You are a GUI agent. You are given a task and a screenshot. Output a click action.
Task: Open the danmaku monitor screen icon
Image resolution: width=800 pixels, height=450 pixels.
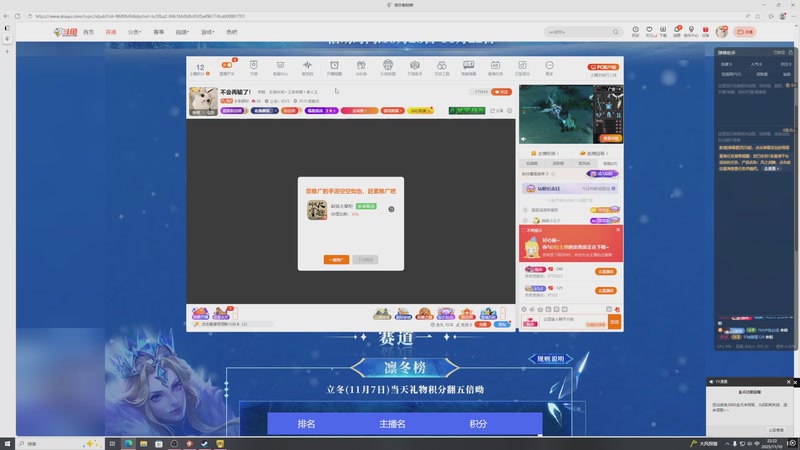468,65
